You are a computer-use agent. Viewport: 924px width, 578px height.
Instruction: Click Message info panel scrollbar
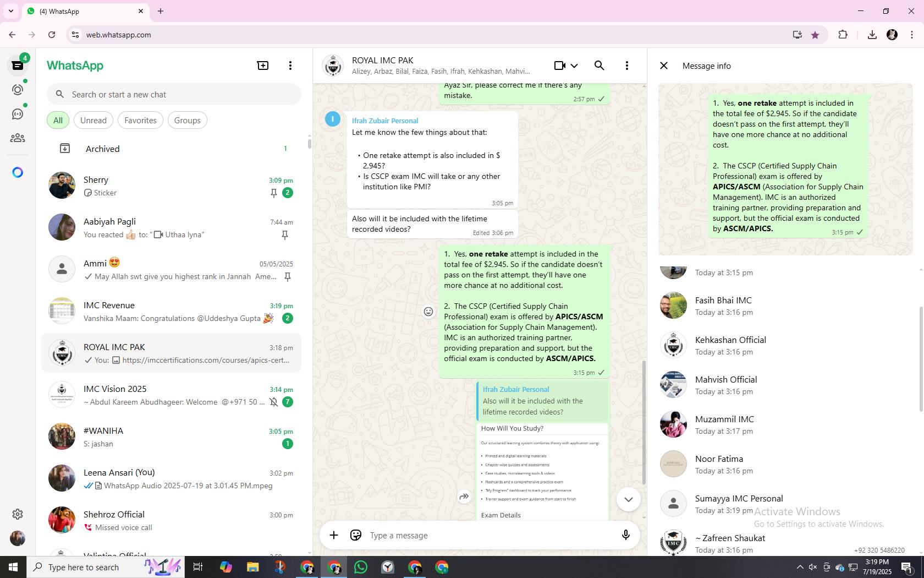[921, 359]
